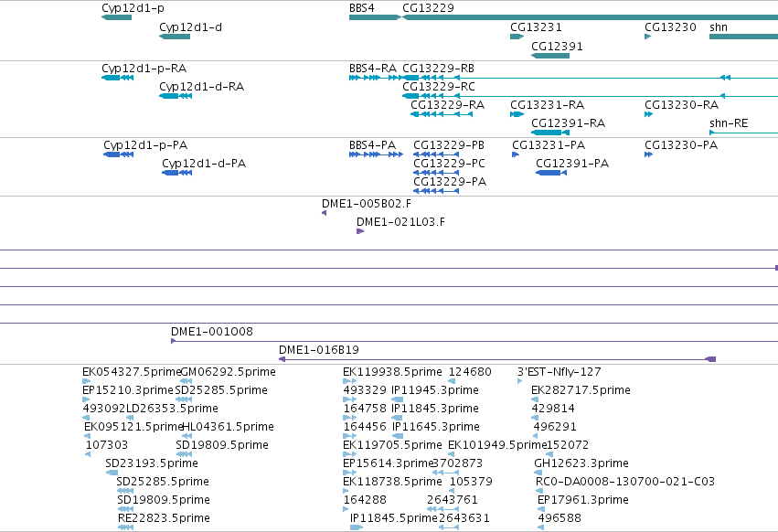
Task: Click the 2643761 feature label
Action: coord(453,500)
